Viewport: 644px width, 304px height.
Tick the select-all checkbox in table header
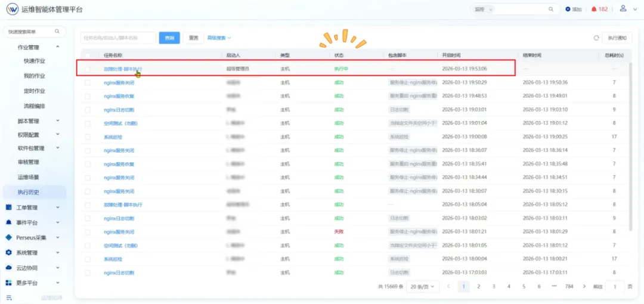point(88,55)
